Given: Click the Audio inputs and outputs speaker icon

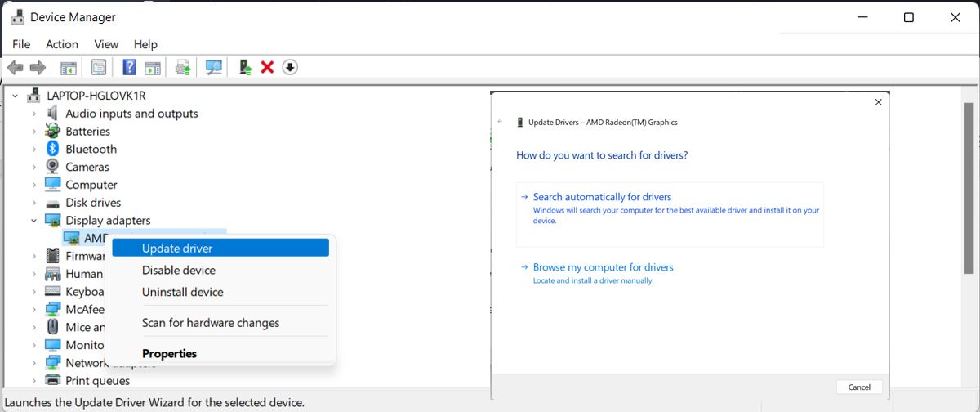Looking at the screenshot, I should (53, 113).
